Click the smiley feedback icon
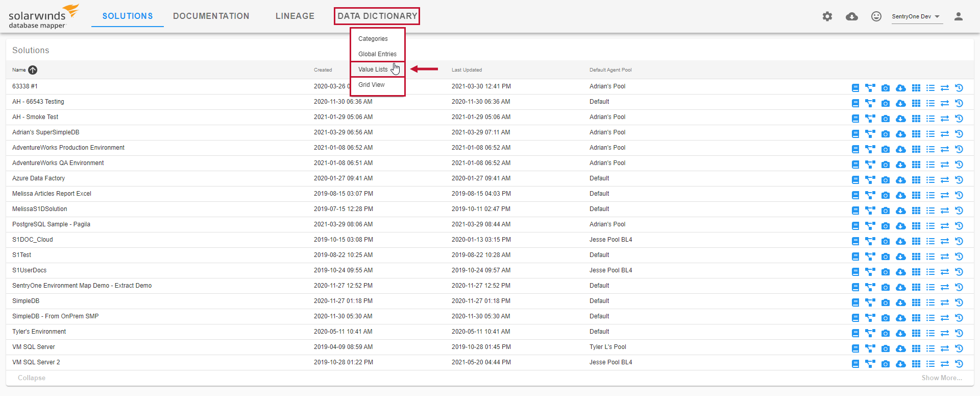Viewport: 980px width, 396px height. pos(876,16)
